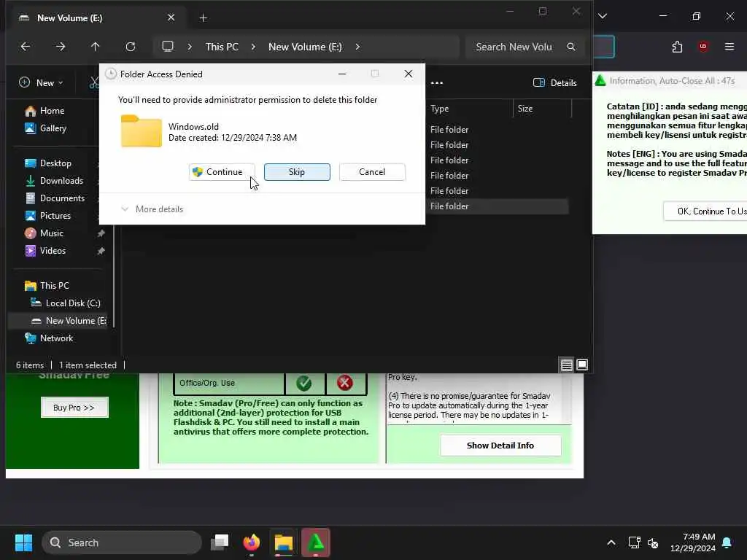
Task: Expand chevron between This PC and New Volume
Action: (x=253, y=47)
